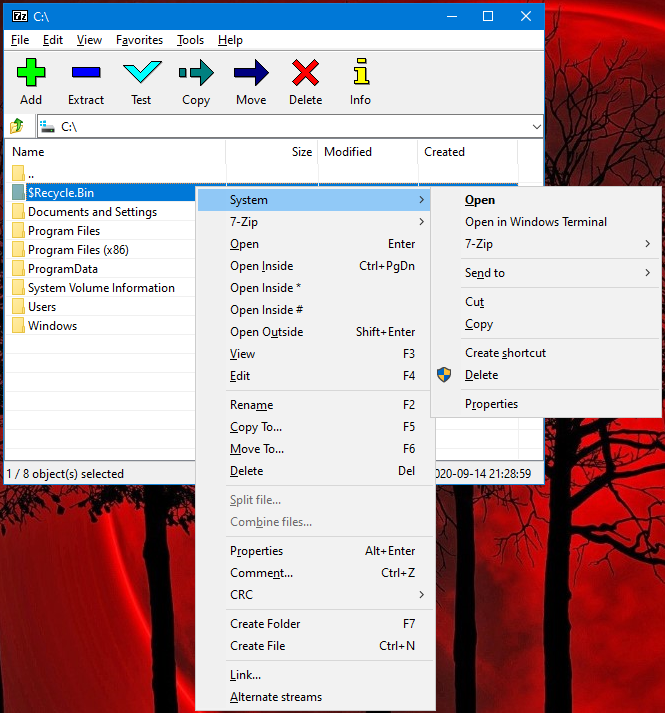Select Properties in System submenu
665x713 pixels.
tap(546, 404)
